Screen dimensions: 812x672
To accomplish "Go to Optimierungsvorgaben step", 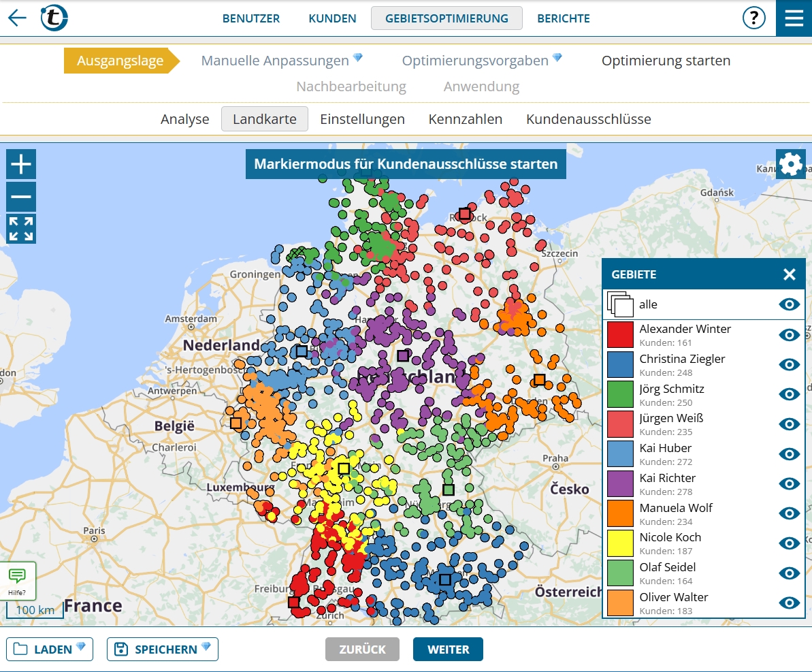I will [x=475, y=61].
